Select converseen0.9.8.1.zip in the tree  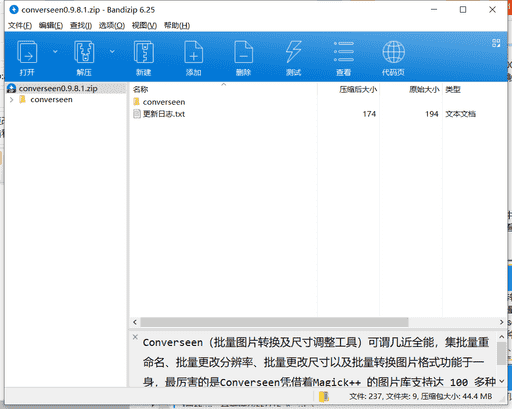(58, 88)
